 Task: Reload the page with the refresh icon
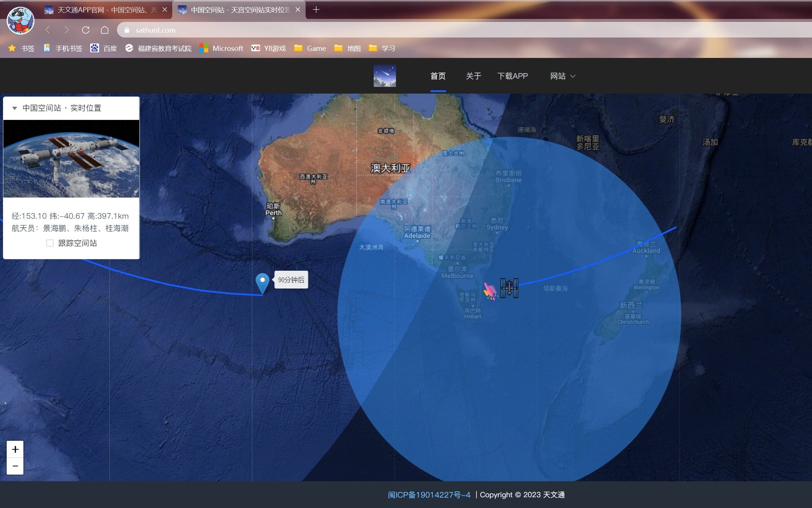(x=86, y=30)
